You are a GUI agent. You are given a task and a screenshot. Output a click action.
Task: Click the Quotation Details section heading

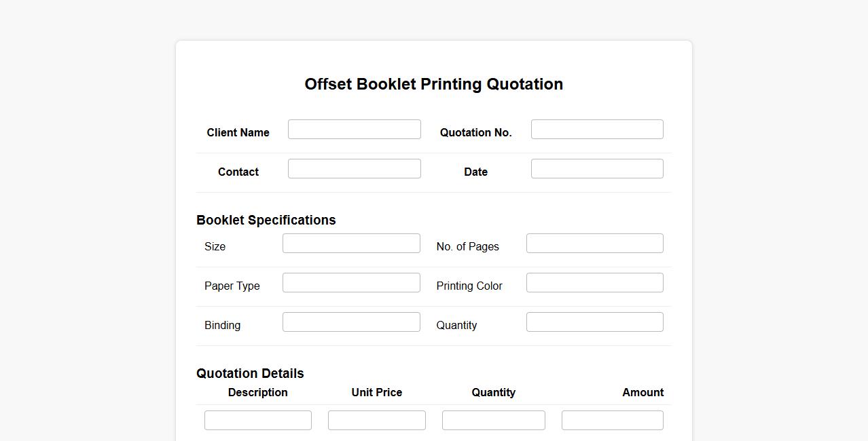tap(250, 374)
